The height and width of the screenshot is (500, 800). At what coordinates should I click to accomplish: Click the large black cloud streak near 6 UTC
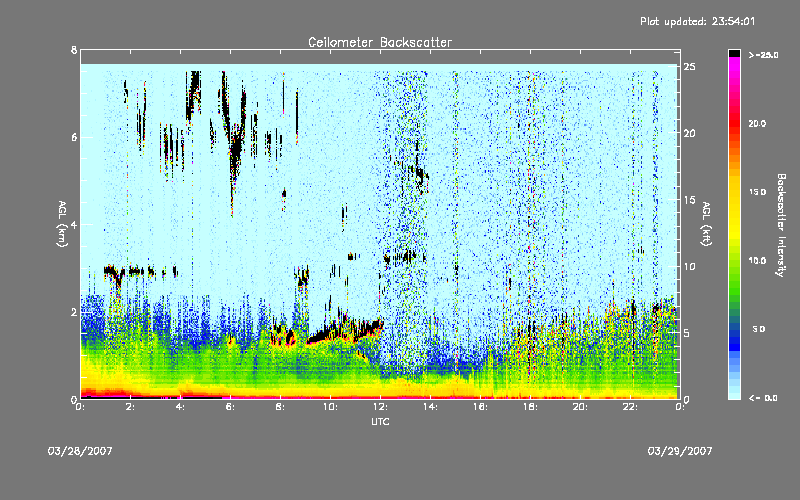point(235,148)
